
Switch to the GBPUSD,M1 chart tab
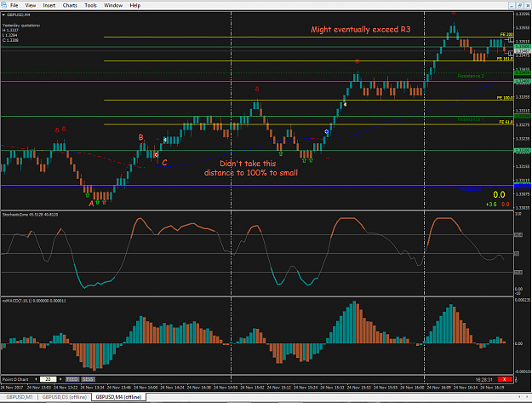click(x=20, y=397)
